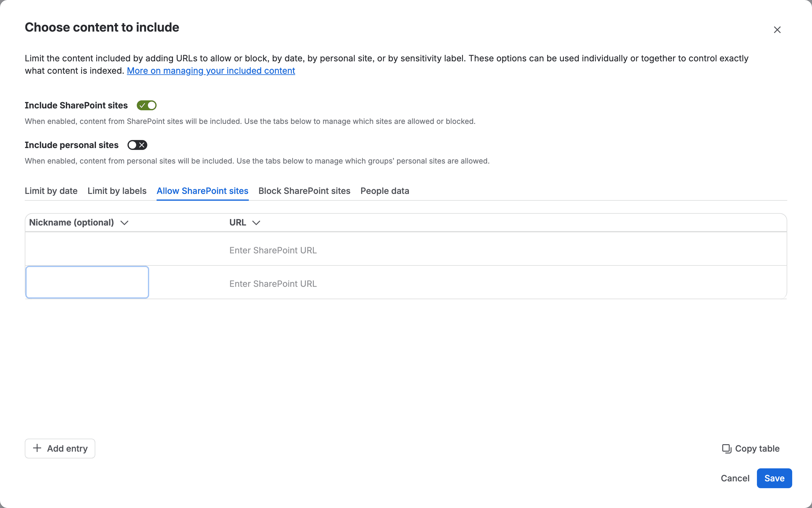Cancel the dialog
The image size is (812, 508).
tap(735, 478)
